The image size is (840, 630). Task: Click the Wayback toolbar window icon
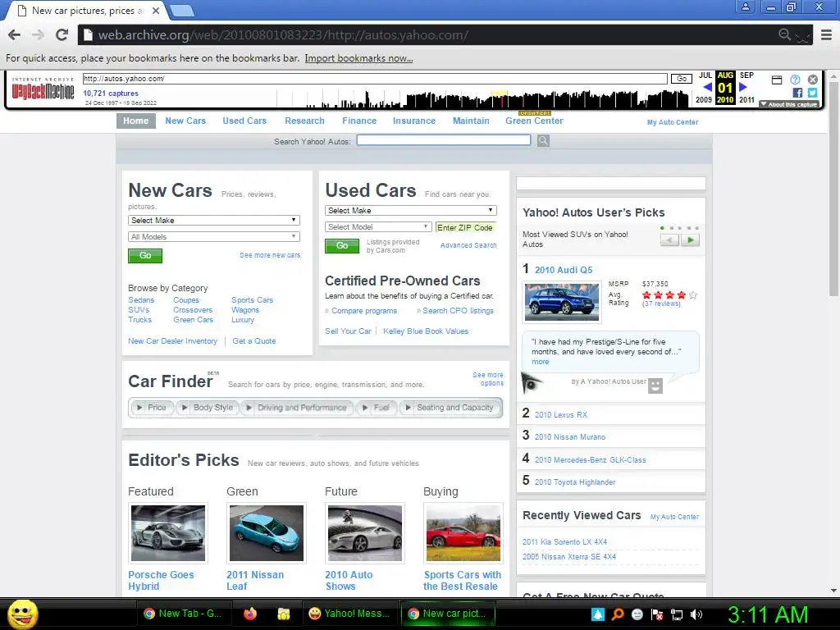click(777, 80)
